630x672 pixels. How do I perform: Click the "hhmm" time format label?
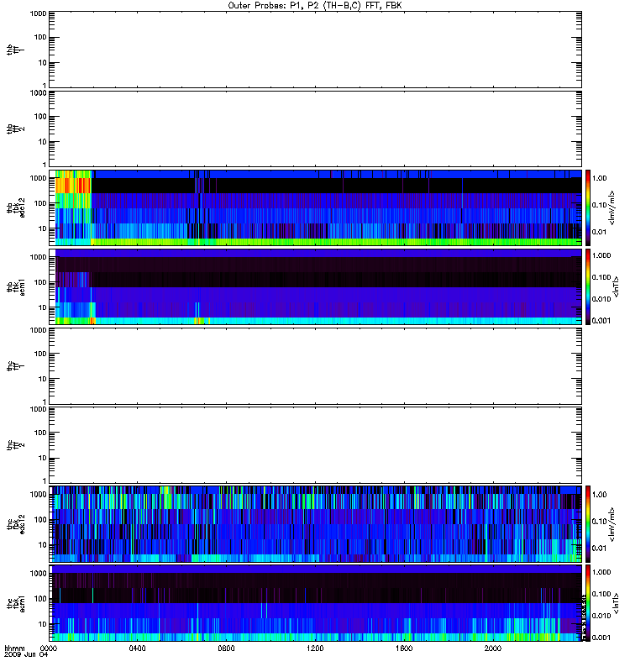14,648
